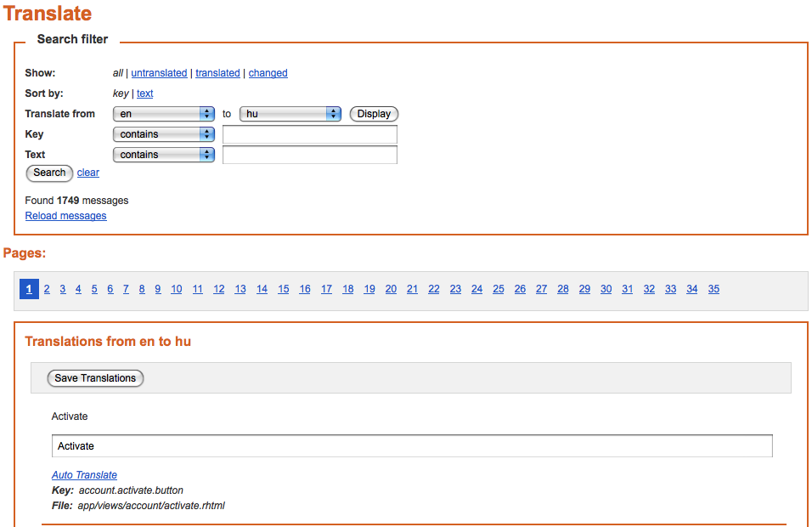The height and width of the screenshot is (527, 812).
Task: Sort messages by text
Action: 145,93
